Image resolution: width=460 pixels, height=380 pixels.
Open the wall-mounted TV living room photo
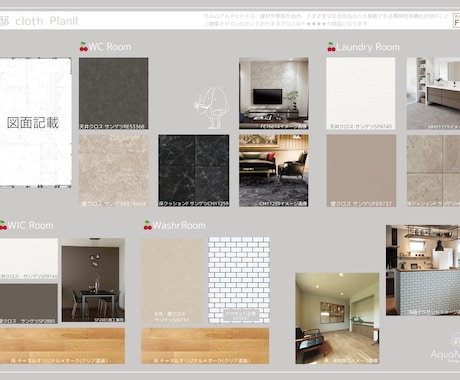tap(274, 93)
